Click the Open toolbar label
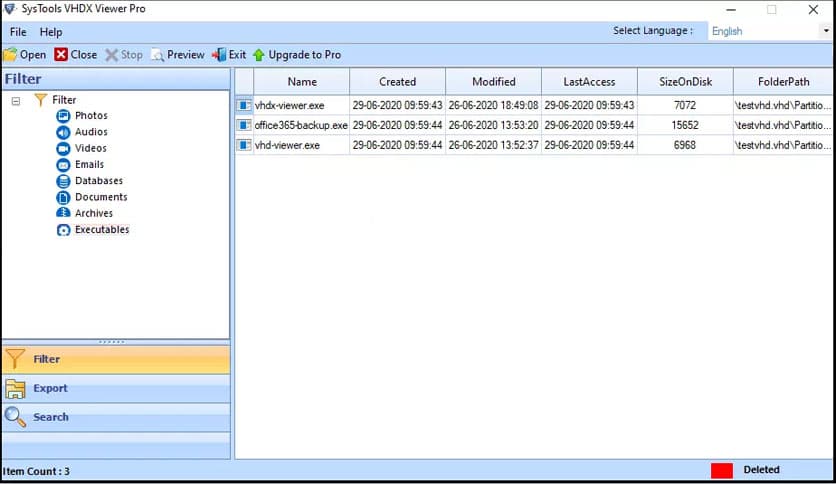Image resolution: width=836 pixels, height=484 pixels. (33, 55)
